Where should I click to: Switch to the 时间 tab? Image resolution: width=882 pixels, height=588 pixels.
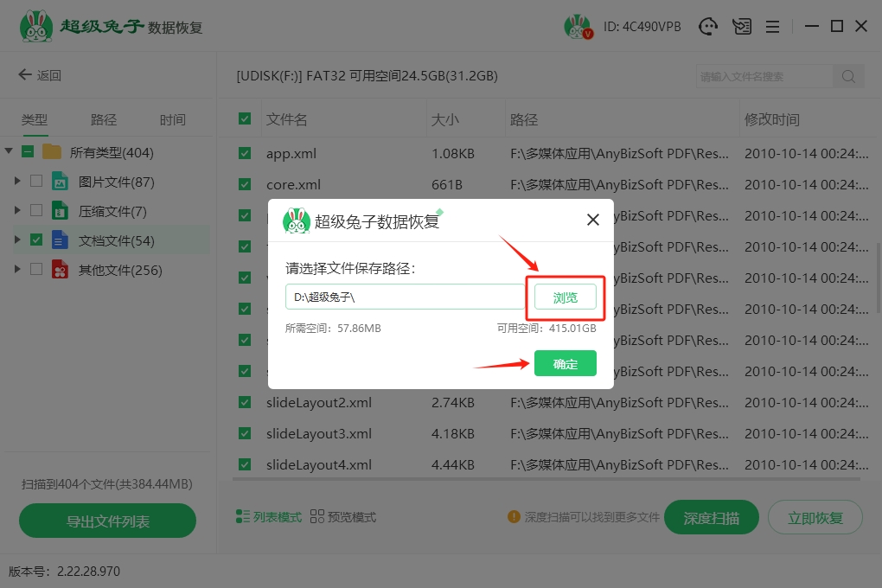(173, 120)
